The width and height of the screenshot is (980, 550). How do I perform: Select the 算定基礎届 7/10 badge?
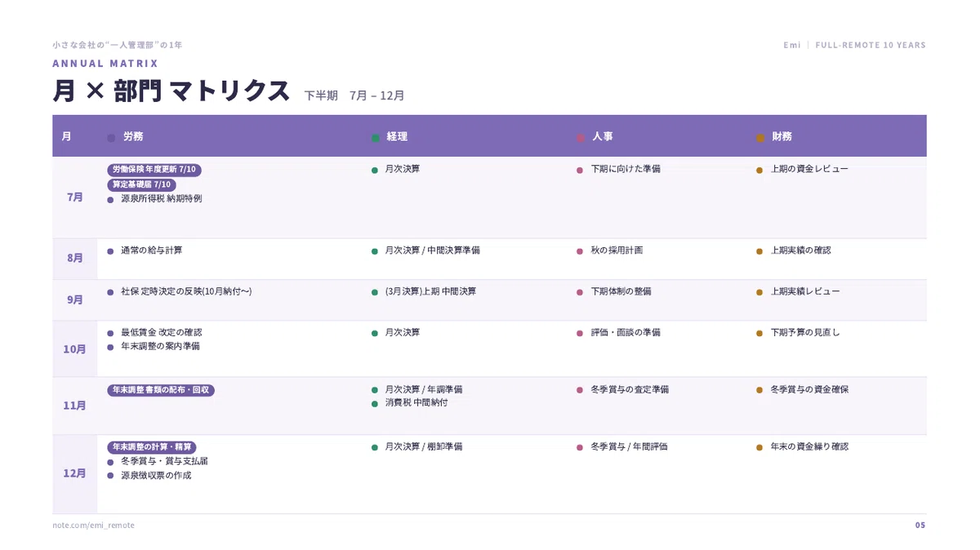141,185
